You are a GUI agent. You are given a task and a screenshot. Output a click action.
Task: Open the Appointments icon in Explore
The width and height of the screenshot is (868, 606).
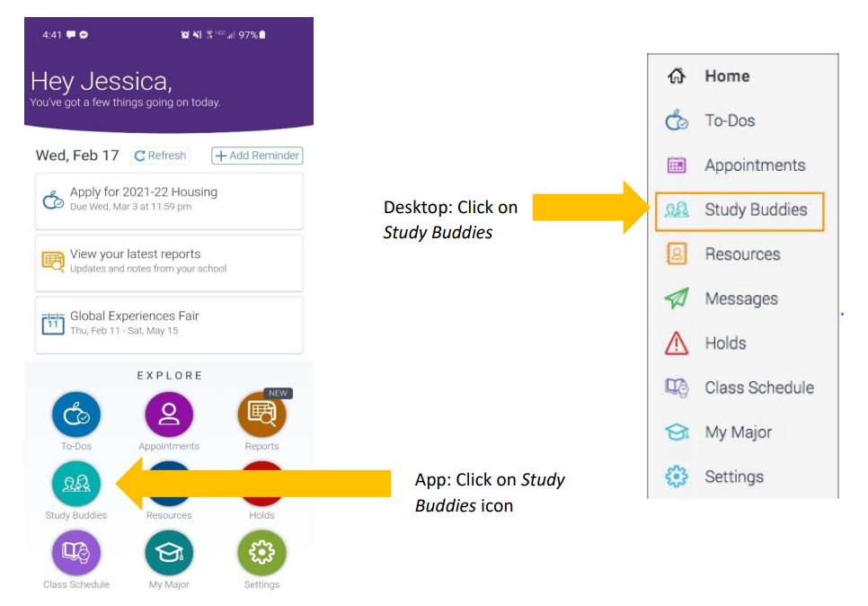[169, 414]
